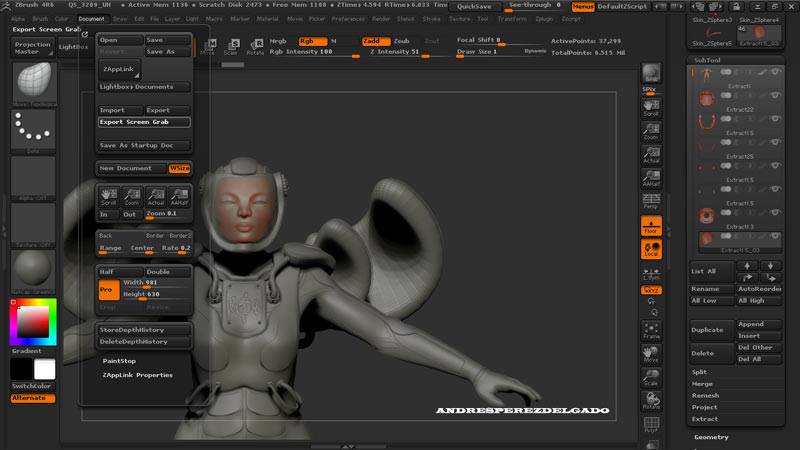Select the Rotate transform icon on top shelf
This screenshot has width=800, height=450.
click(x=255, y=46)
